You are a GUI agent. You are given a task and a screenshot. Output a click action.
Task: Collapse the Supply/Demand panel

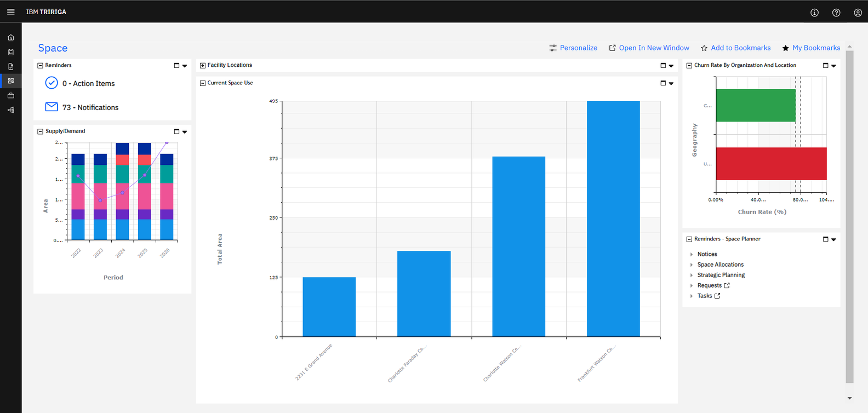pos(40,131)
